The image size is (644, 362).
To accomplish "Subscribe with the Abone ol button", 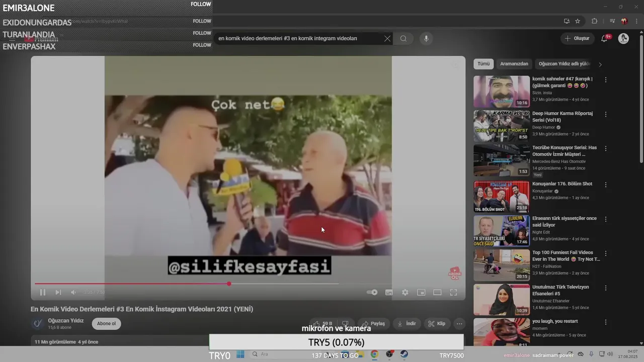I will coord(106,324).
